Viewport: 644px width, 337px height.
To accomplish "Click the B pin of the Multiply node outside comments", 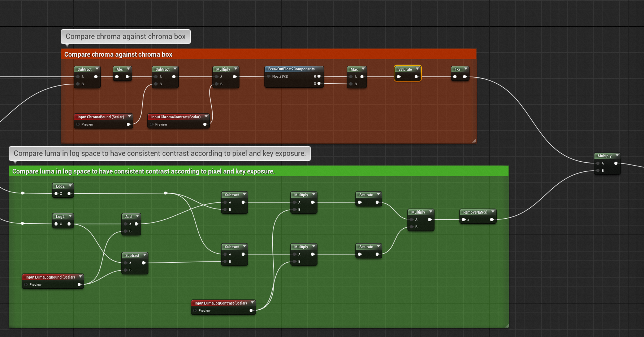I will pyautogui.click(x=598, y=171).
